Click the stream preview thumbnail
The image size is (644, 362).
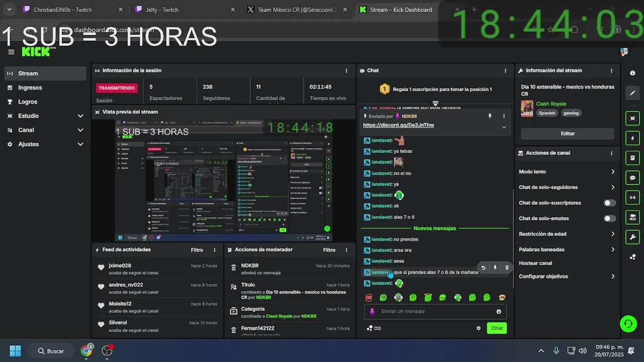pos(224,180)
